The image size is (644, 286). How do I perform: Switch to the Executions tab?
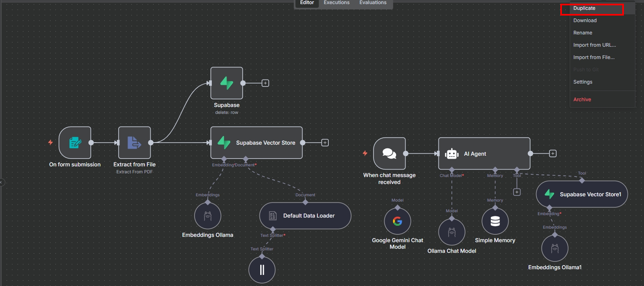tap(337, 3)
